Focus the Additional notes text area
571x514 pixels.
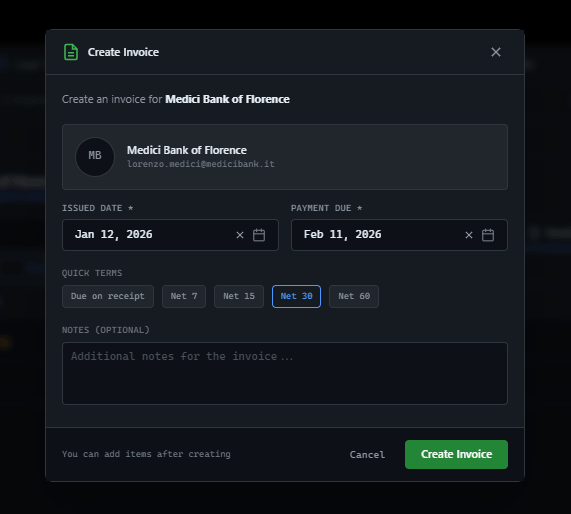click(x=285, y=373)
